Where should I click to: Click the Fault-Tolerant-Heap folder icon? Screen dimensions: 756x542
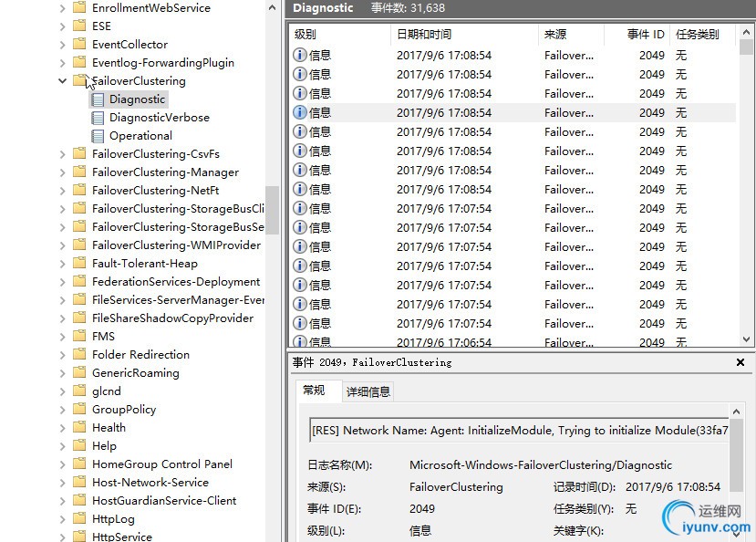(79, 263)
